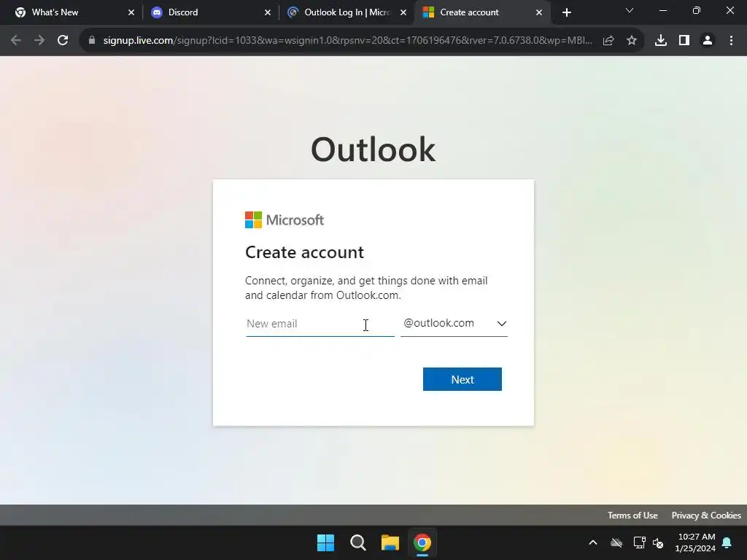Close the Discord tab
The height and width of the screenshot is (560, 747).
[x=267, y=12]
